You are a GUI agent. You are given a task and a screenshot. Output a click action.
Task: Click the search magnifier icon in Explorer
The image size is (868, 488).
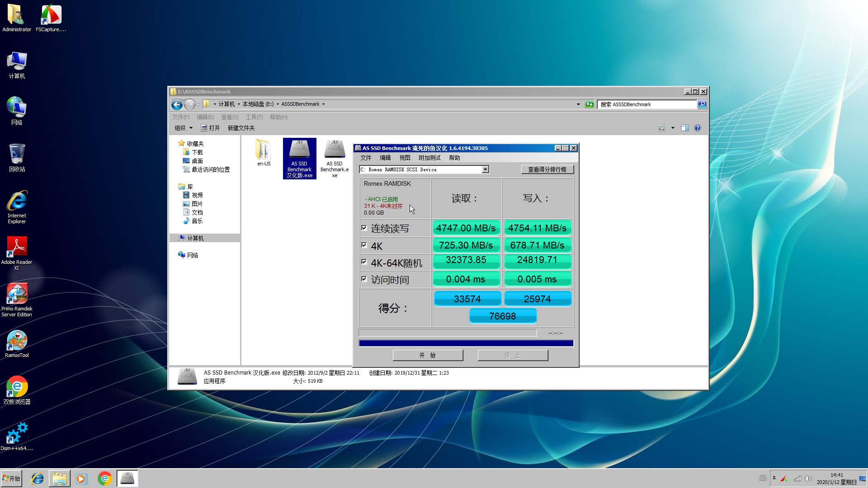click(702, 104)
